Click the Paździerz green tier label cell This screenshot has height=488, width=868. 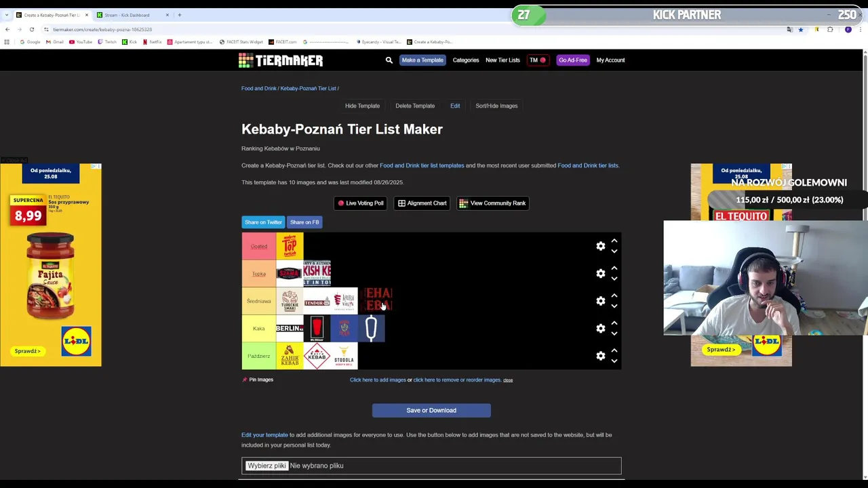coord(259,356)
